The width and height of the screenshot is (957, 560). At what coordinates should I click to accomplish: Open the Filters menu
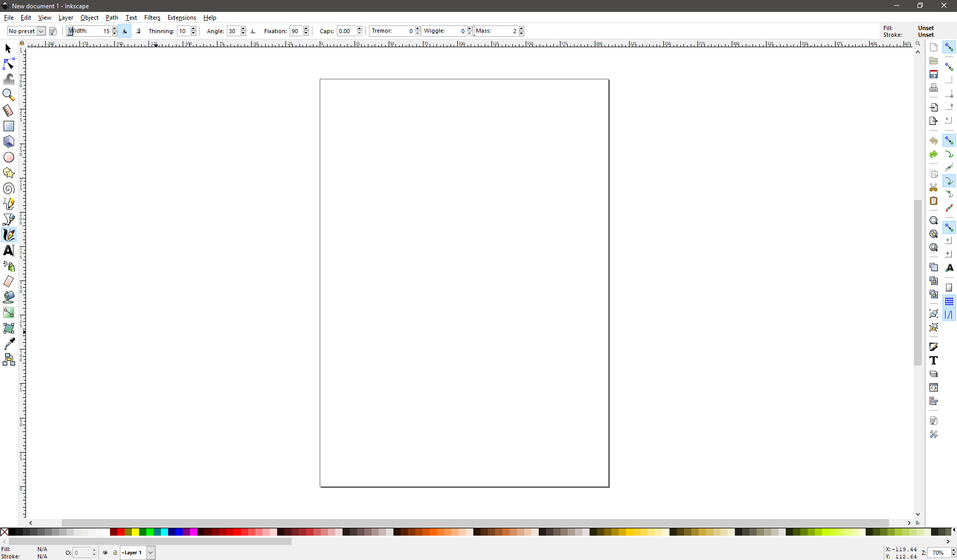point(152,18)
